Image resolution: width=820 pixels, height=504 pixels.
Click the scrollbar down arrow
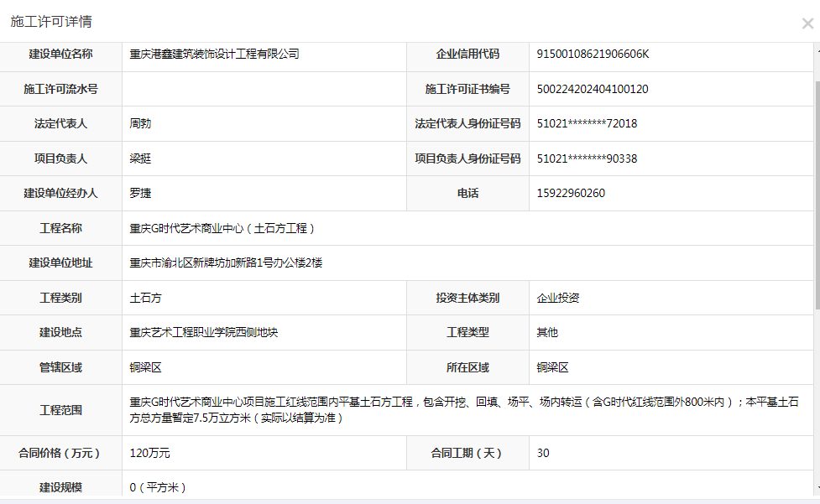(816, 489)
